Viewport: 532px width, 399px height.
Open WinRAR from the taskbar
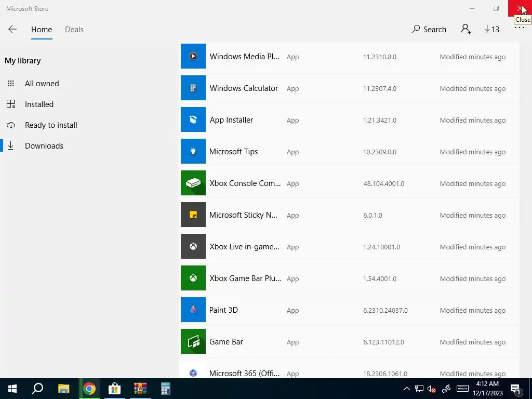coord(140,389)
